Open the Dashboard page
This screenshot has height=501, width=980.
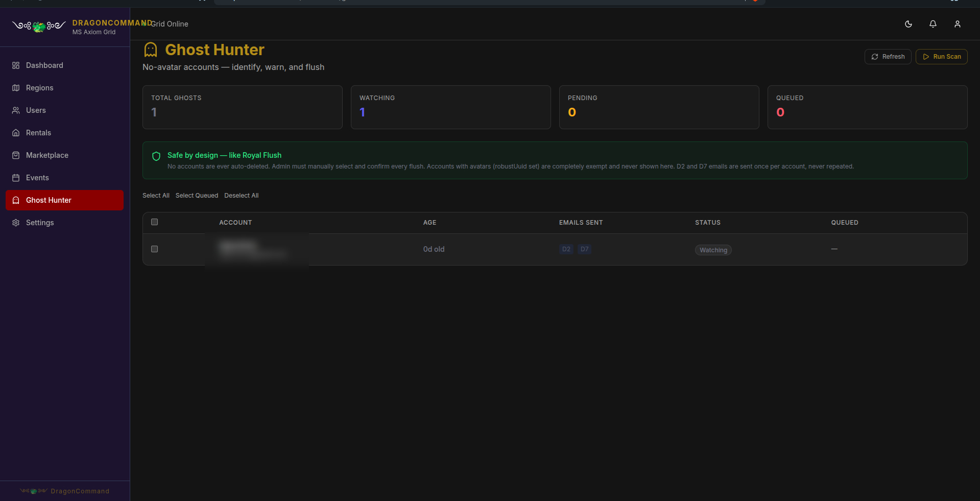pyautogui.click(x=64, y=65)
